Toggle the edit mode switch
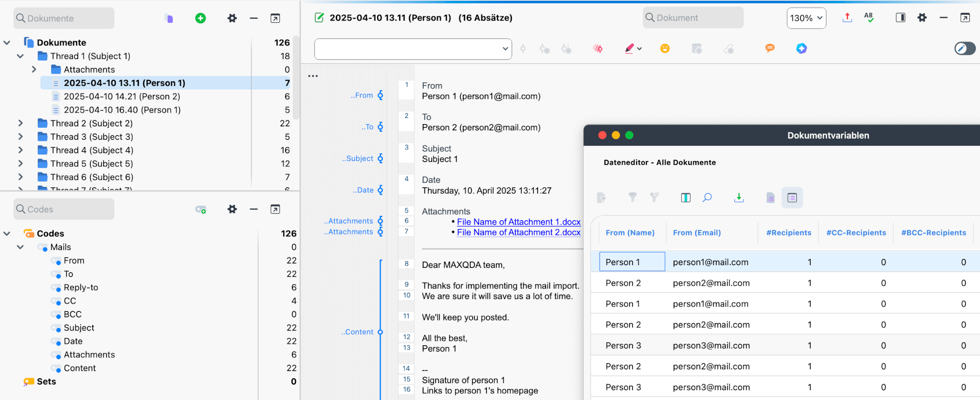This screenshot has width=980, height=400. (965, 48)
